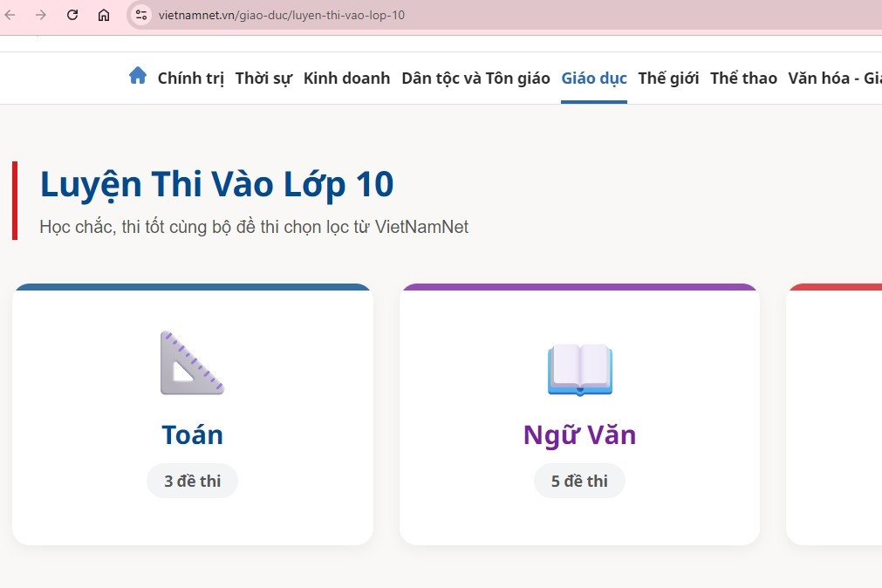Image resolution: width=882 pixels, height=588 pixels.
Task: Click the Thế giới navigation link
Action: tap(668, 78)
